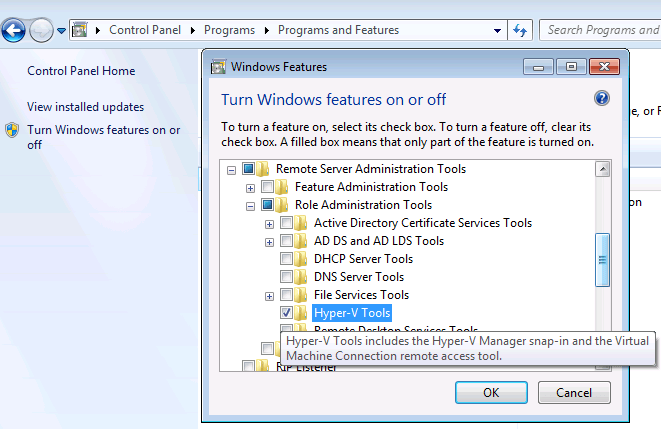Click OK to apply feature changes

click(491, 393)
